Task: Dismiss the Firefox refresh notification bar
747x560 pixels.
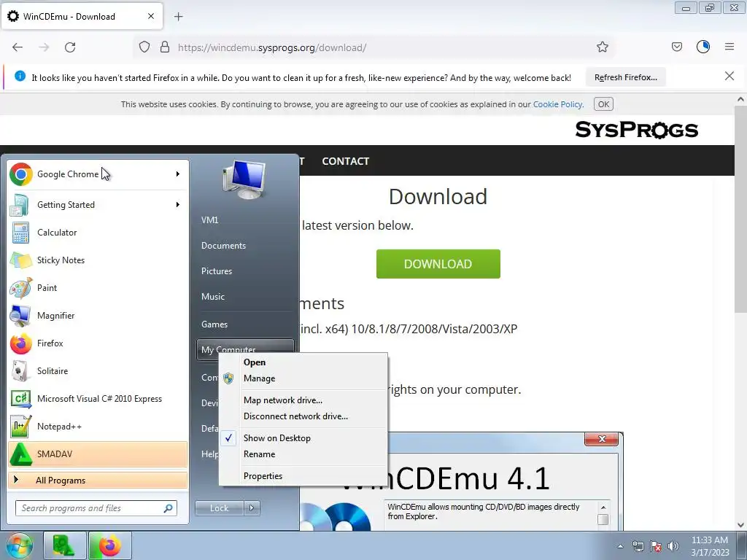Action: (x=729, y=76)
